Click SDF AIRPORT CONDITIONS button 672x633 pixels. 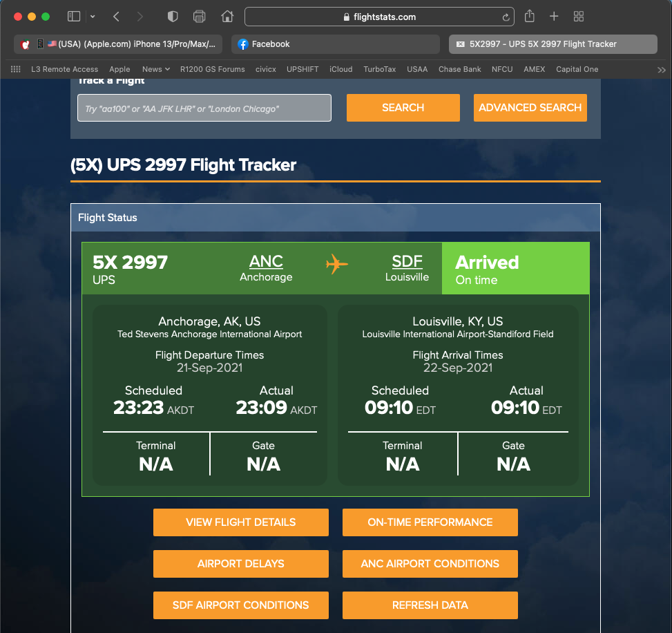[x=241, y=605]
